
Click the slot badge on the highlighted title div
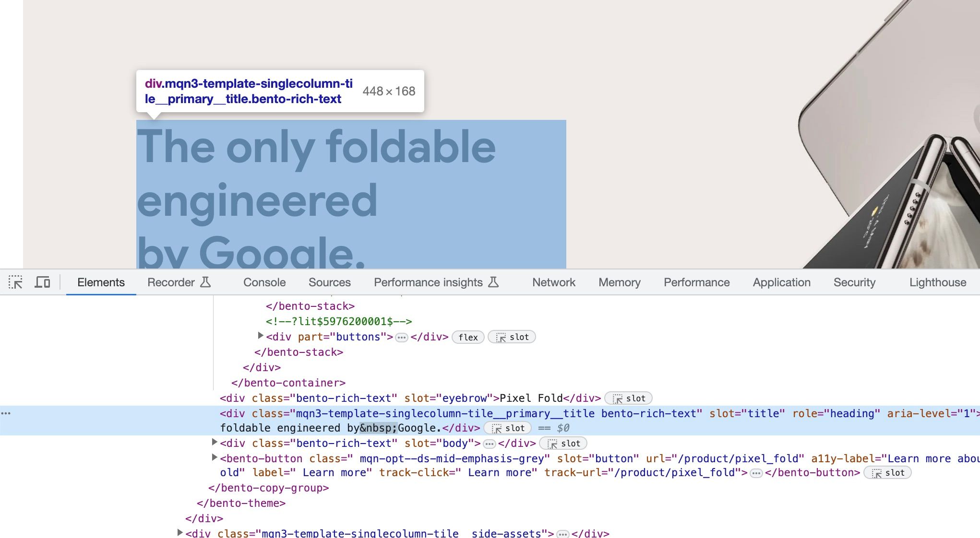click(508, 428)
